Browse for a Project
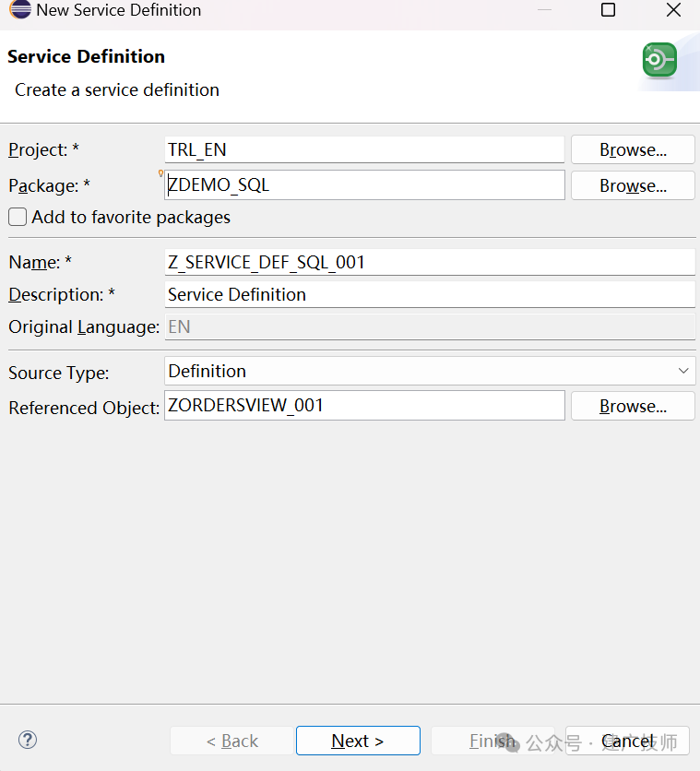This screenshot has width=700, height=771. (x=633, y=150)
